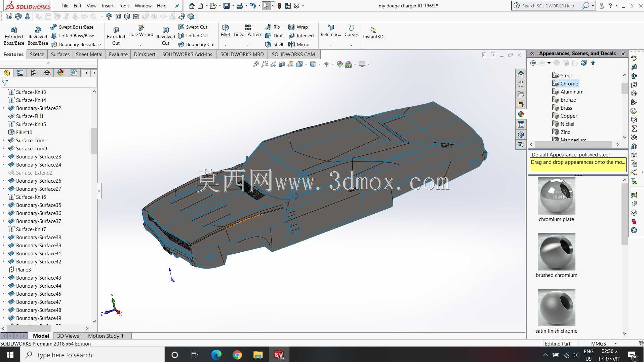Click the Swept Cut tool
This screenshot has width=644, height=362.
[x=193, y=27]
